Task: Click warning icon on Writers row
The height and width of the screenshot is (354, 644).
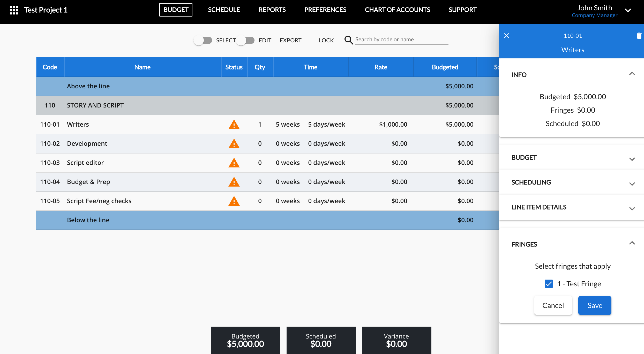Action: click(x=234, y=125)
